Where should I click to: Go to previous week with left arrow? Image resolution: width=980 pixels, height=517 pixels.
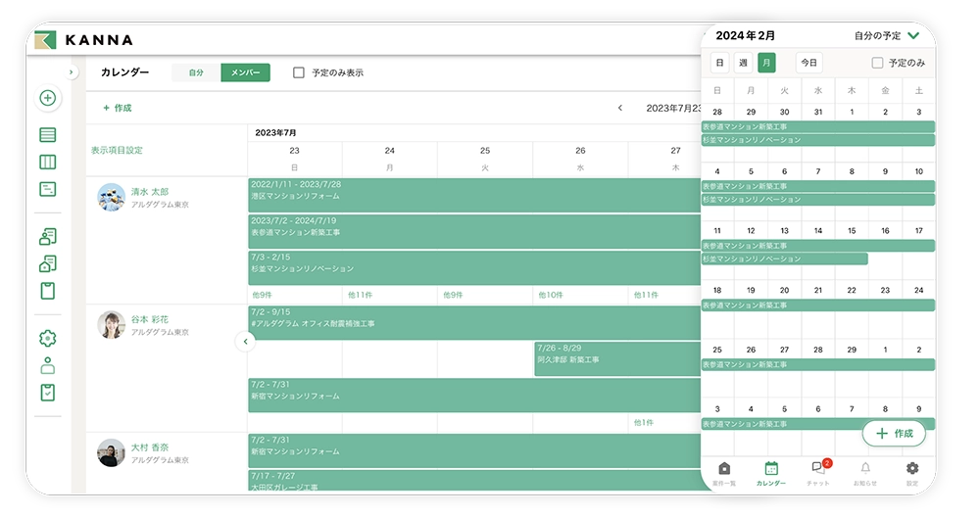click(620, 108)
